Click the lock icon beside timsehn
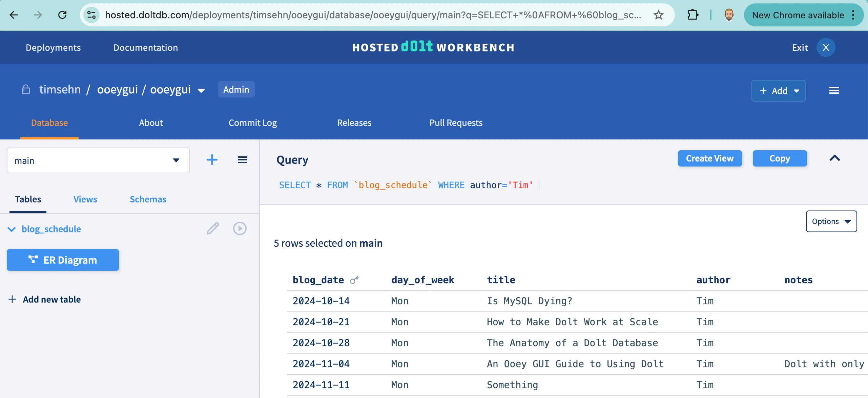 pos(26,89)
